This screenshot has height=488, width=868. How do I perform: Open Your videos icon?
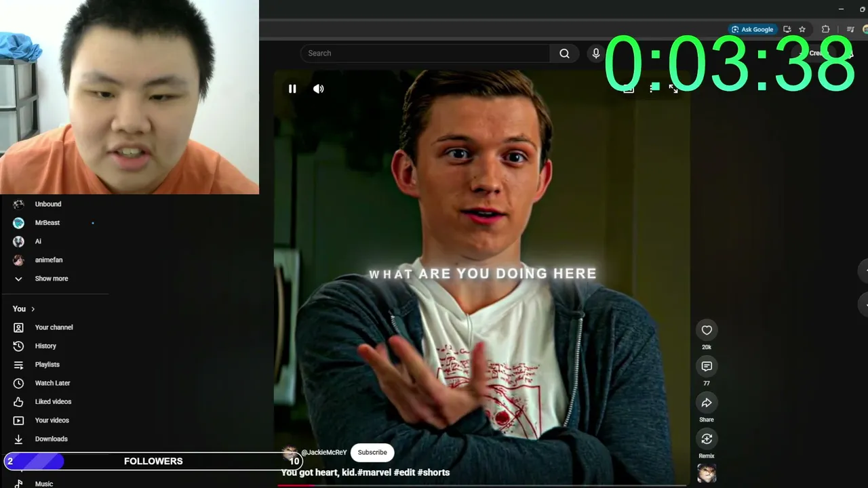tap(18, 421)
